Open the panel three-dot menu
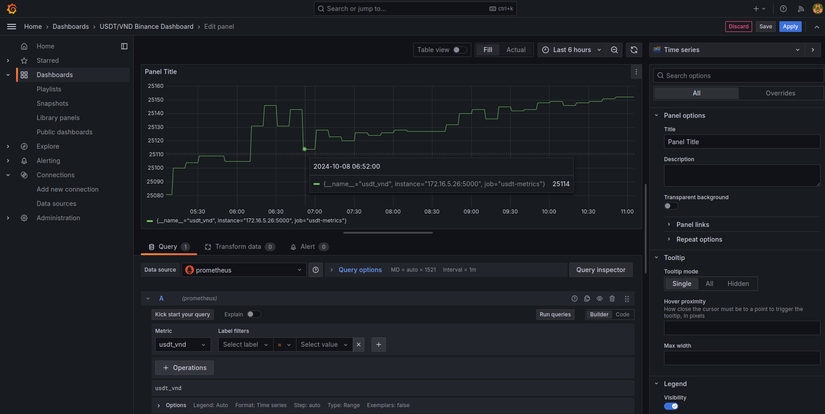This screenshot has width=825, height=414. pyautogui.click(x=636, y=72)
